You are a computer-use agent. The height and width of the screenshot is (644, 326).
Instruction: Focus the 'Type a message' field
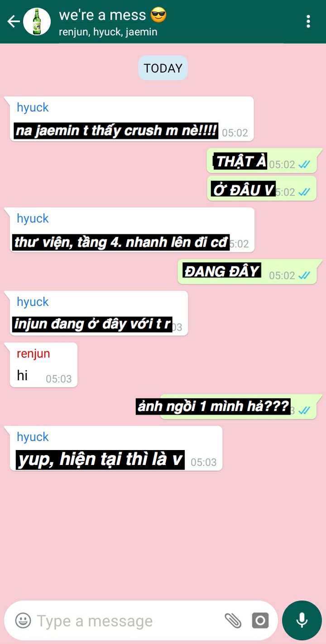[x=127, y=620]
